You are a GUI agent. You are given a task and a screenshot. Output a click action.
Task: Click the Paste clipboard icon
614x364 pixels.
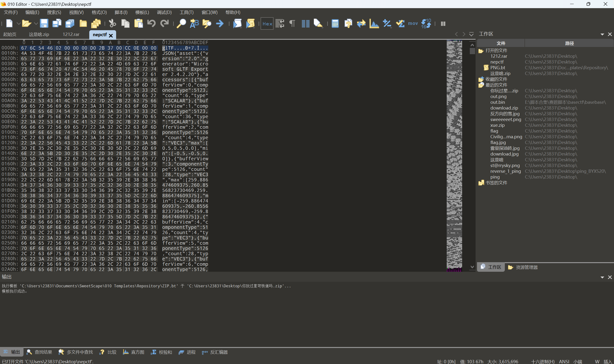click(x=138, y=23)
